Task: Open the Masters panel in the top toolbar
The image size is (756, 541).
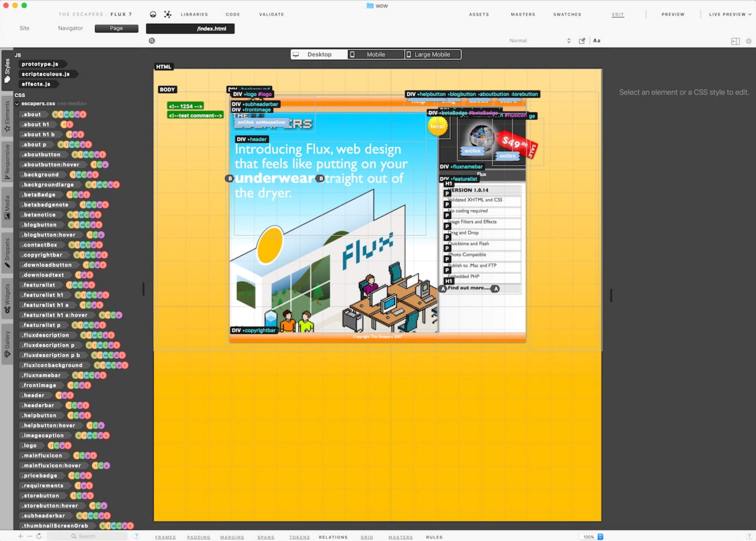Action: (x=523, y=14)
